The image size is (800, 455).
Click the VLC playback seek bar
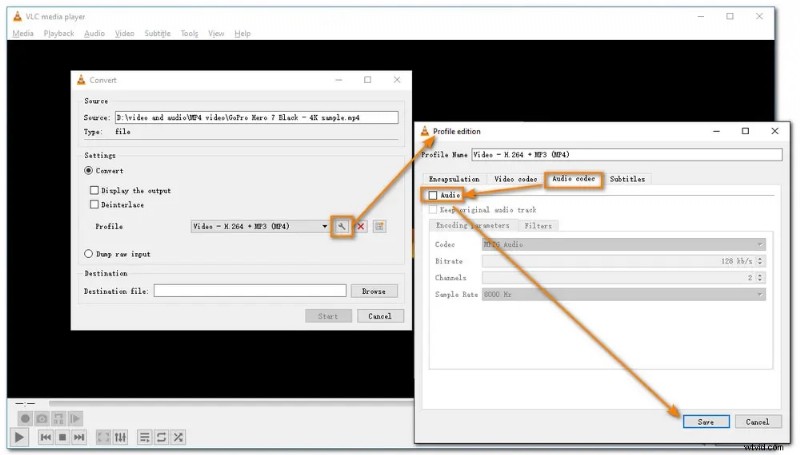coord(231,403)
